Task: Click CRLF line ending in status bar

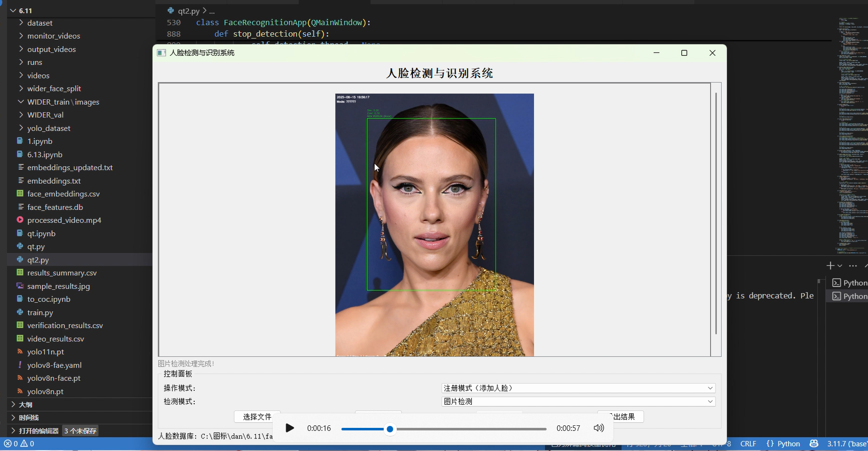Action: pos(748,443)
